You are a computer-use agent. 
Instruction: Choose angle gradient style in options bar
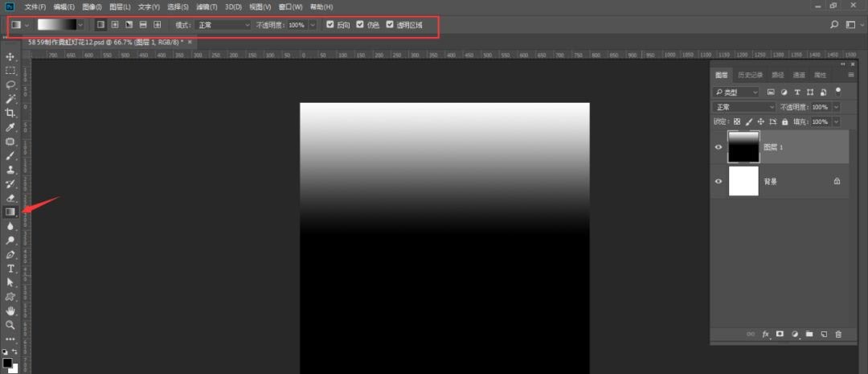tap(129, 25)
